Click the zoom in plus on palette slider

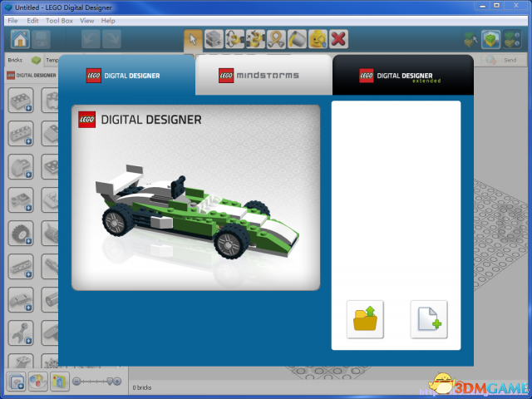coord(117,382)
